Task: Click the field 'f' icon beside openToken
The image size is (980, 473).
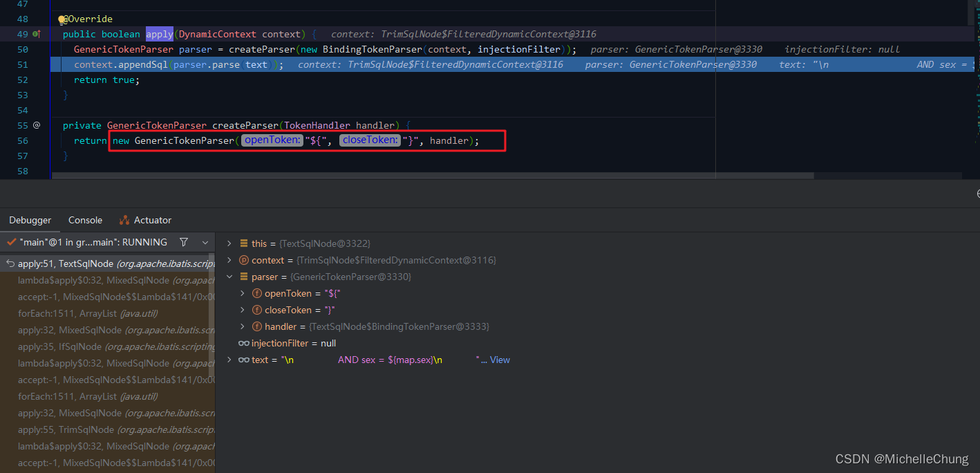Action: point(257,293)
